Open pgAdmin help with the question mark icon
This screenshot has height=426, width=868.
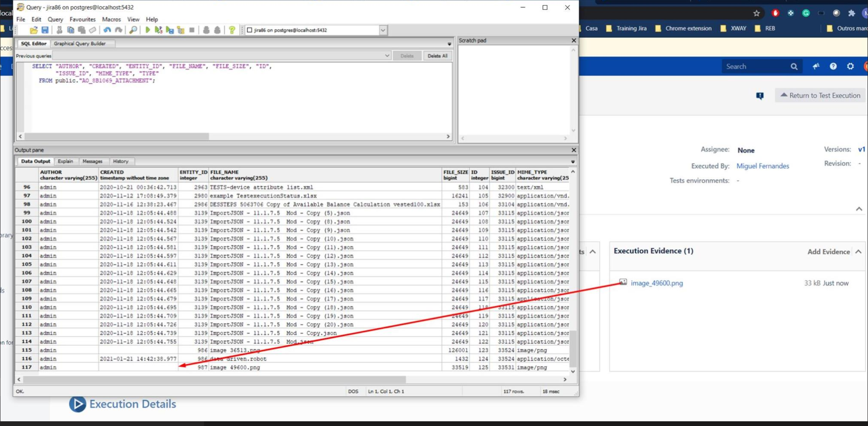[231, 30]
